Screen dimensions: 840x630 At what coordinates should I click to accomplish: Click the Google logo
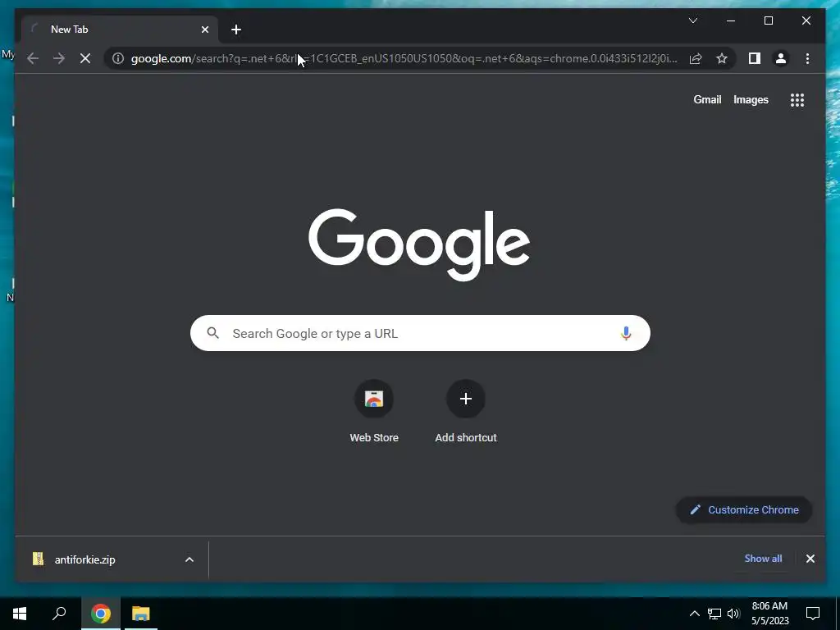419,244
